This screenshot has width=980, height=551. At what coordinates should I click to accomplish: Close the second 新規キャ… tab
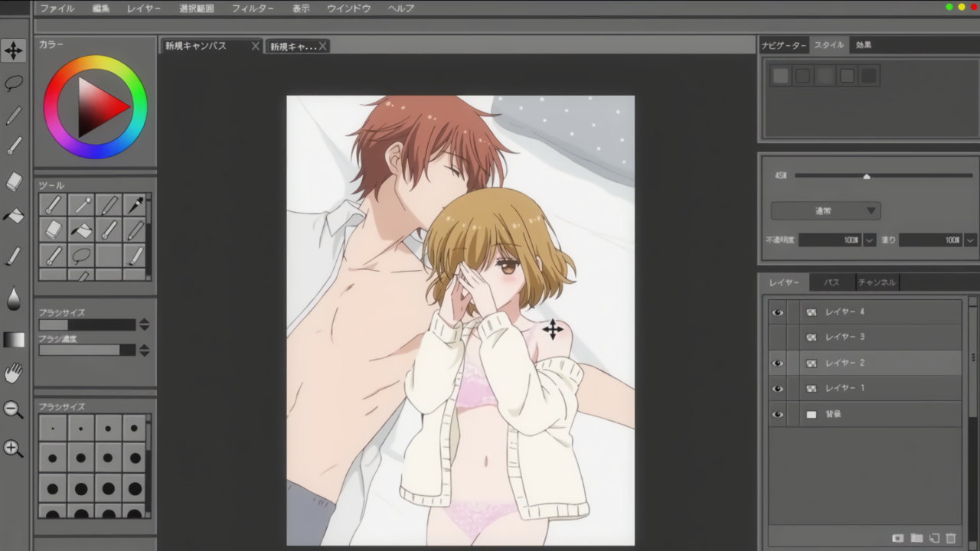[x=323, y=47]
